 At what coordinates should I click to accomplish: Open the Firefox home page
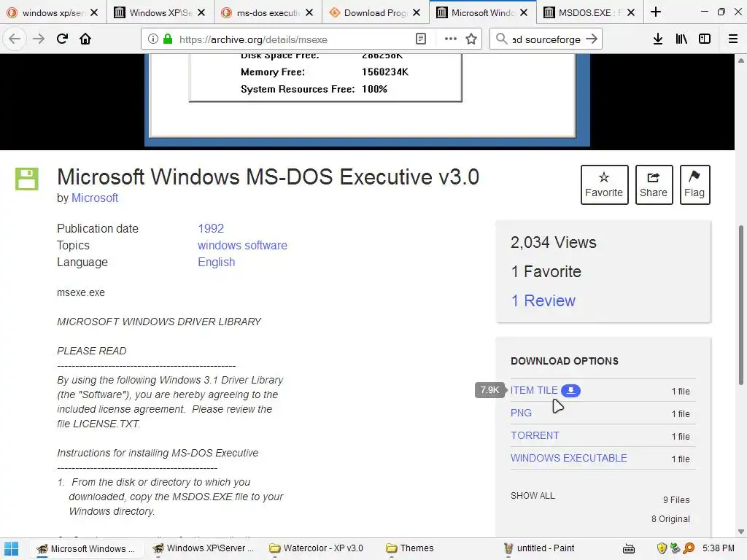[x=85, y=39]
